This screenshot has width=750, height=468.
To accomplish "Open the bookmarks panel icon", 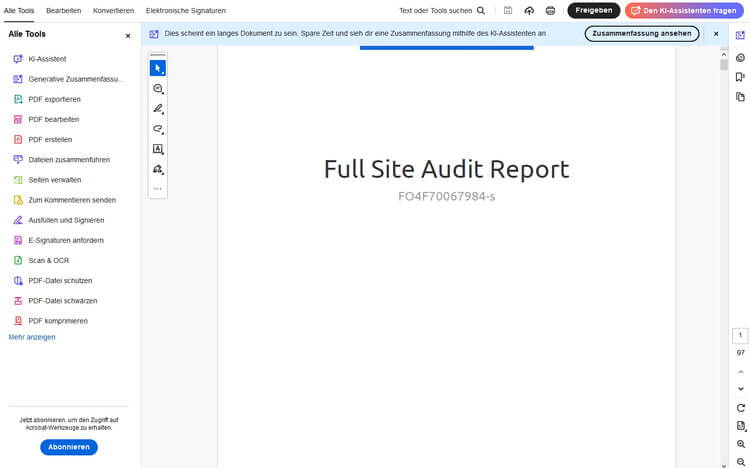I will (740, 77).
